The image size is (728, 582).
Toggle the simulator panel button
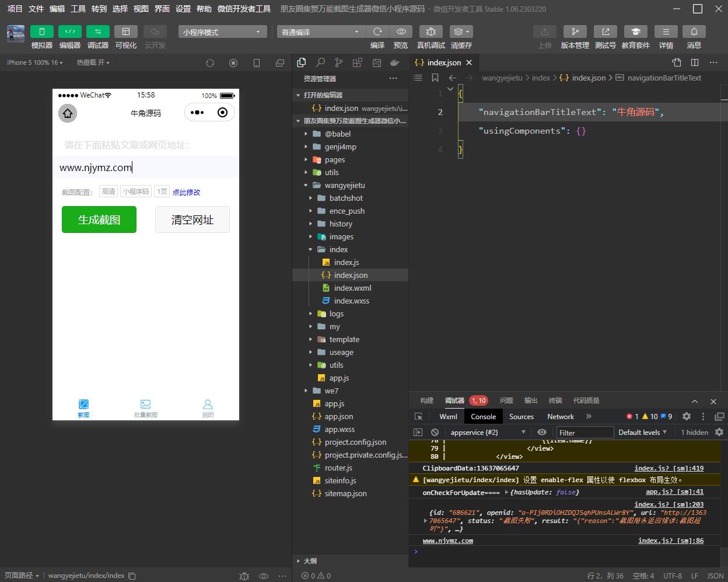point(41,32)
